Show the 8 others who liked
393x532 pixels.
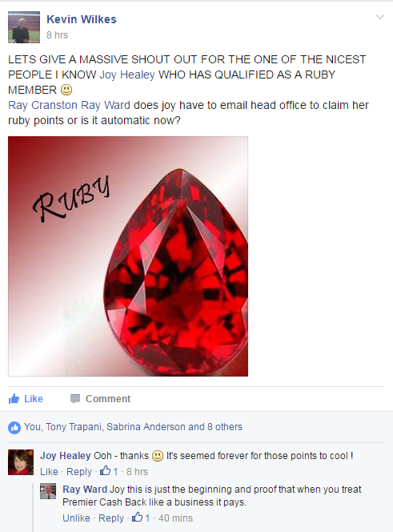click(225, 427)
